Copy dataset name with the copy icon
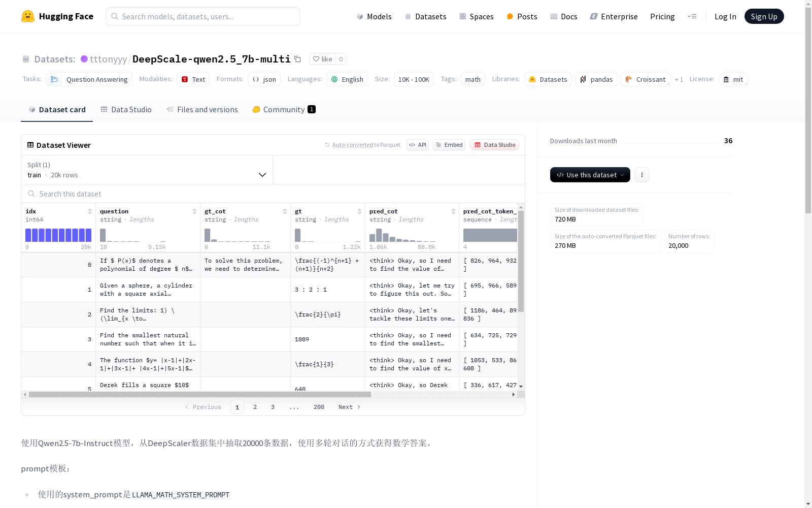 point(298,59)
